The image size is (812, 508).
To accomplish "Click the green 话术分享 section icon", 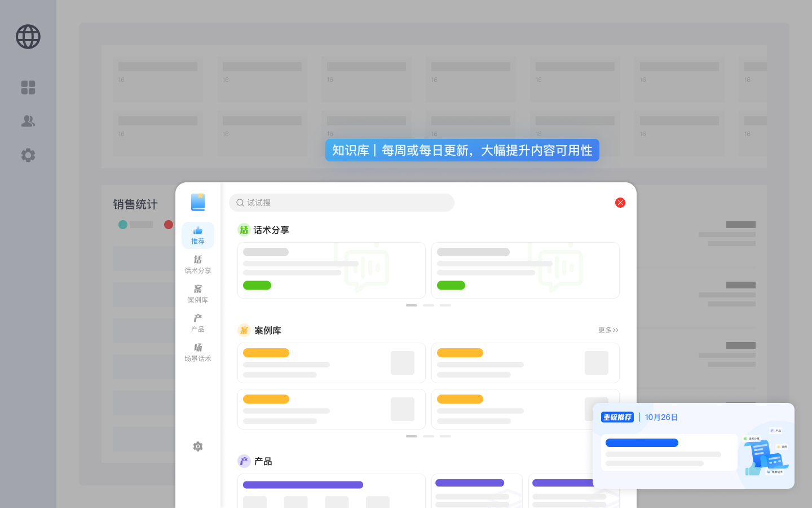I will [244, 230].
